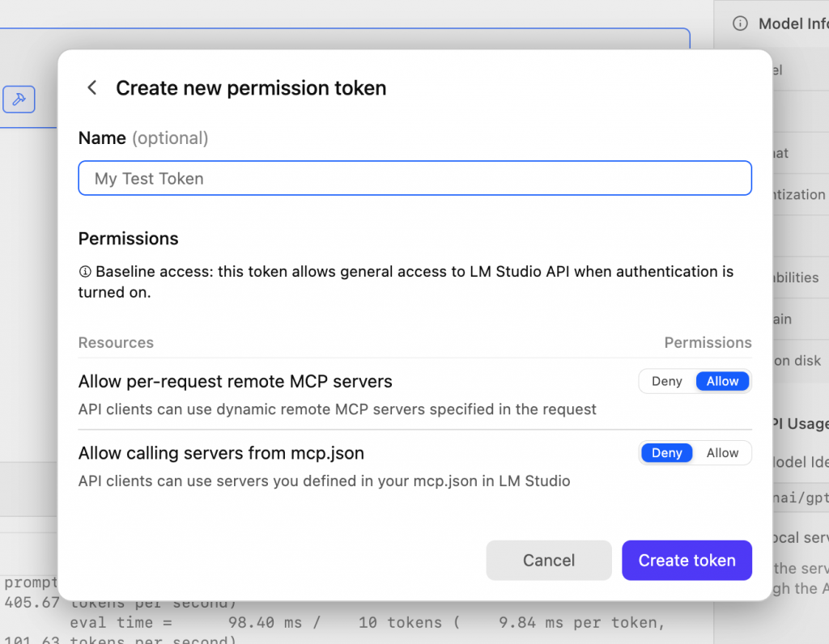
Task: Click the circled info icon next to Baseline access
Action: 86,272
